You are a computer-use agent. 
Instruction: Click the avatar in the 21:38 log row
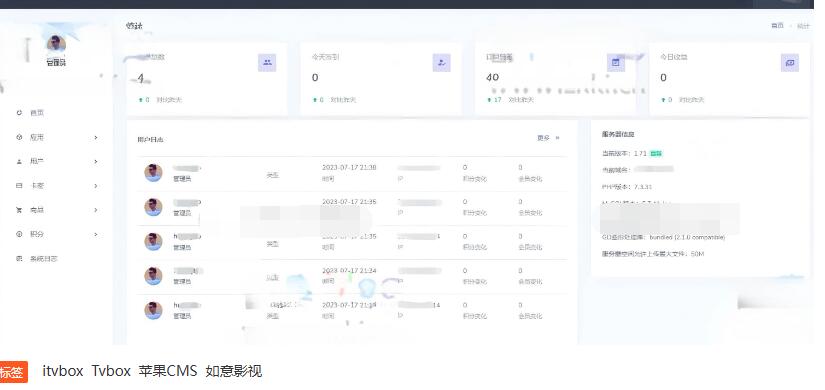point(153,173)
